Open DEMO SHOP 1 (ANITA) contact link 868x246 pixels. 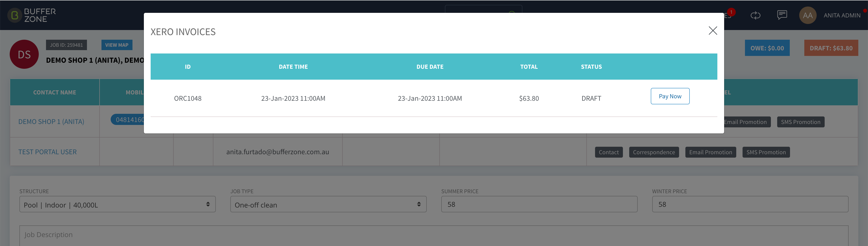point(51,122)
